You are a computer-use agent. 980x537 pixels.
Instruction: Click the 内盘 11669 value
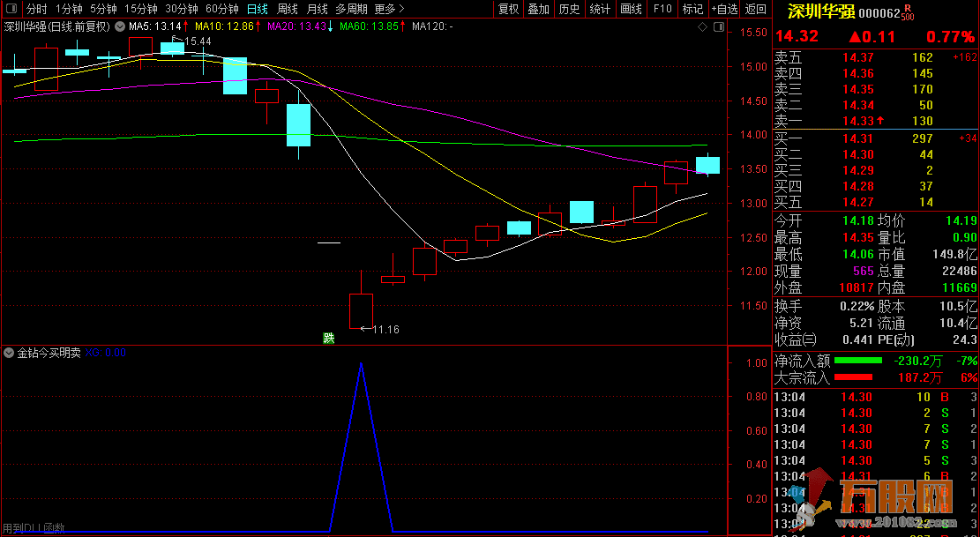pos(959,287)
